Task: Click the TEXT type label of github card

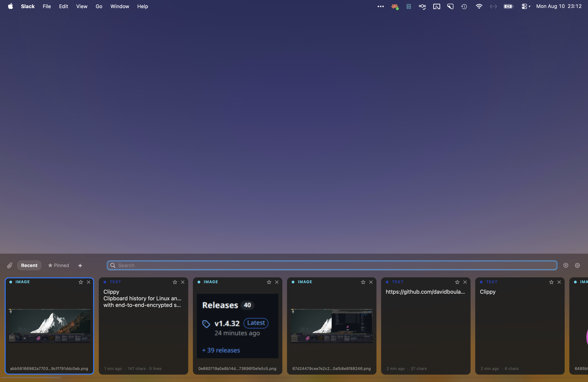Action: pos(397,282)
